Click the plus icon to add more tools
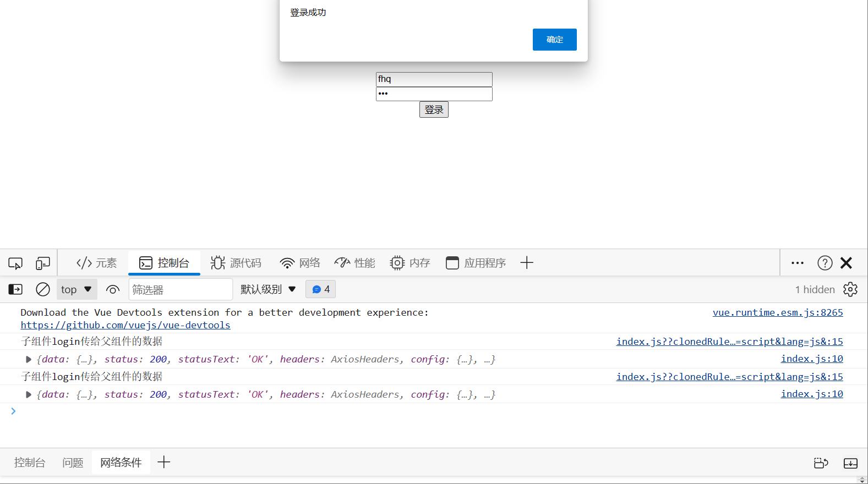The height and width of the screenshot is (484, 868). tap(527, 263)
